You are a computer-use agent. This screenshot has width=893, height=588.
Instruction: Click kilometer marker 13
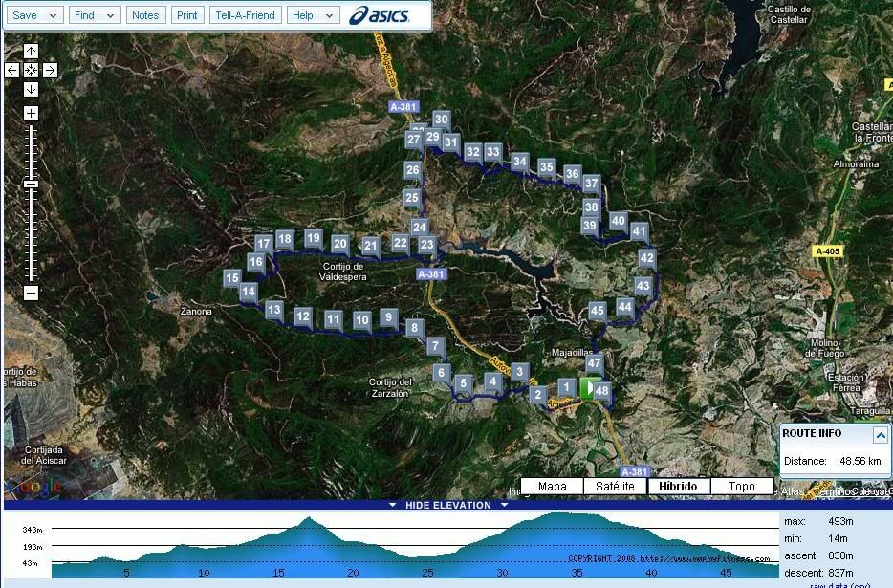[x=274, y=310]
